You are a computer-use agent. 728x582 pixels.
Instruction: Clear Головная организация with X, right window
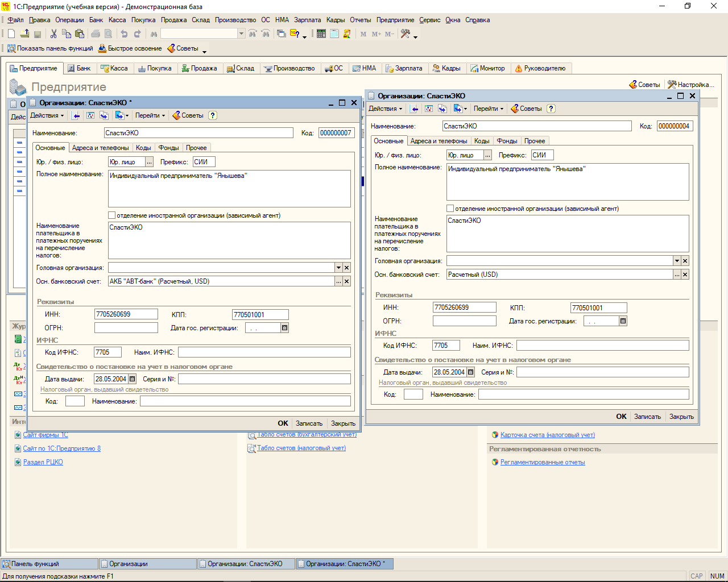(685, 261)
